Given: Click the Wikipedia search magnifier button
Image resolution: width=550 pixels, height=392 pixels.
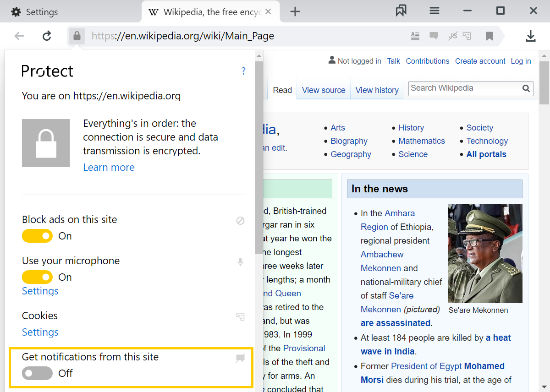Looking at the screenshot, I should point(526,88).
